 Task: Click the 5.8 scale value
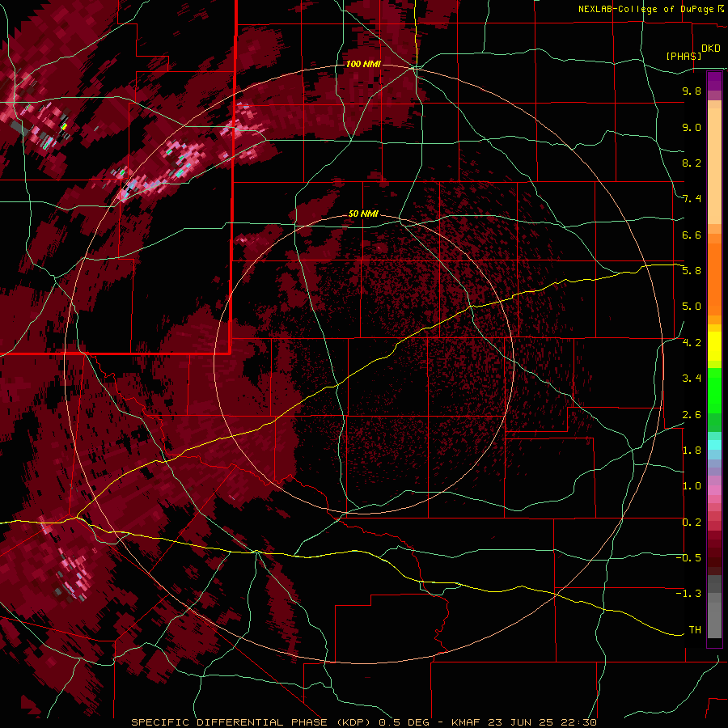point(692,271)
